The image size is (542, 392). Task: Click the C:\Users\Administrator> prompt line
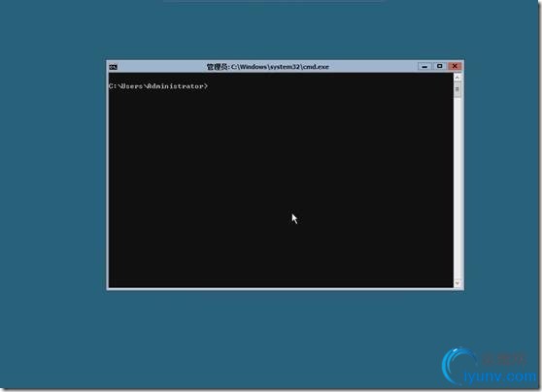[158, 86]
